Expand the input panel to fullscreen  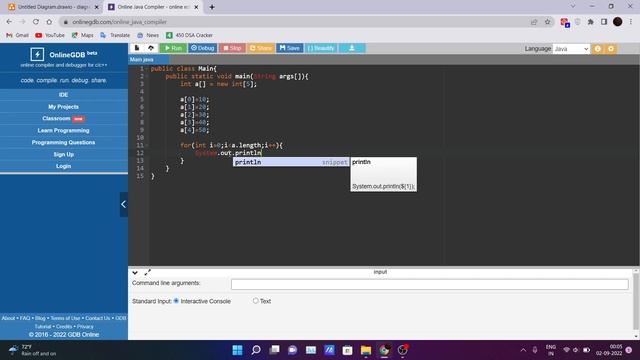coord(147,272)
